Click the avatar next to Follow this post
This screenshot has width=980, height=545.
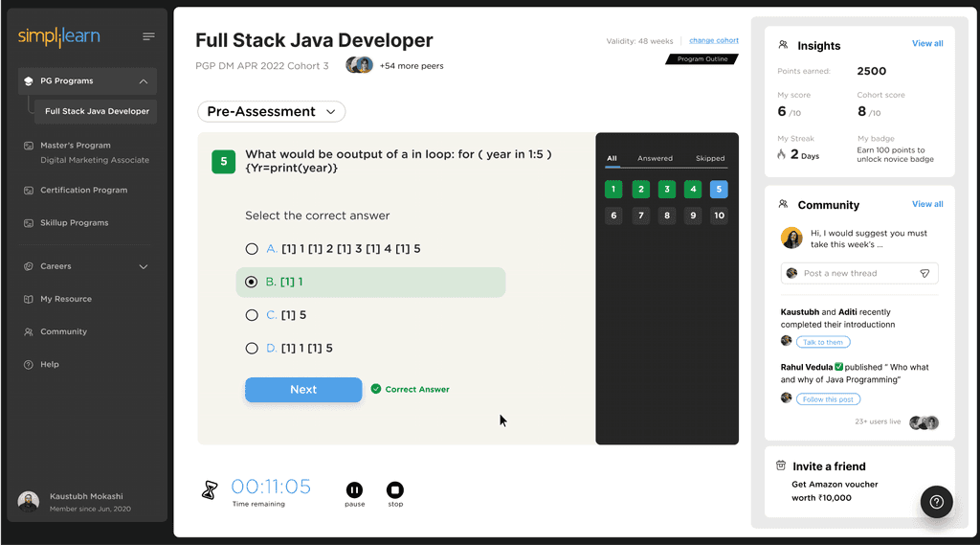point(787,397)
